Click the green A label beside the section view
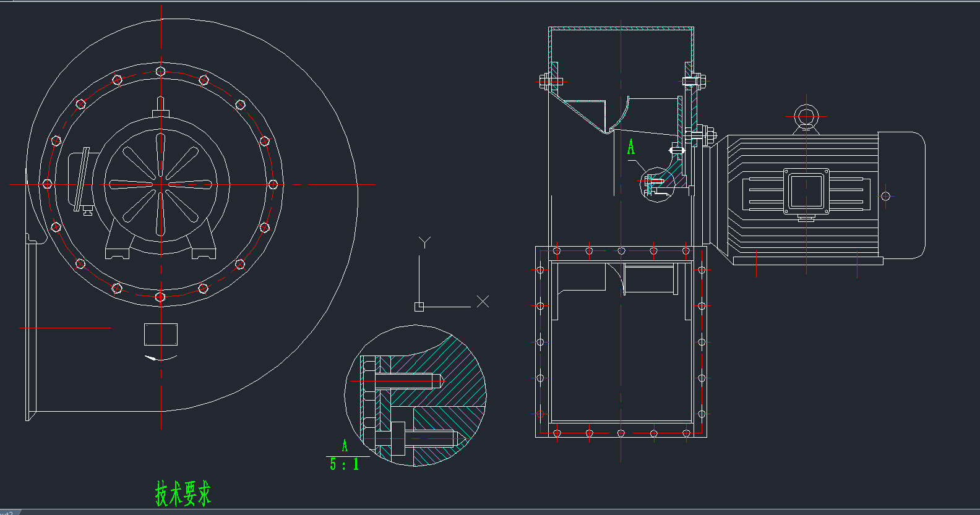 coord(631,147)
